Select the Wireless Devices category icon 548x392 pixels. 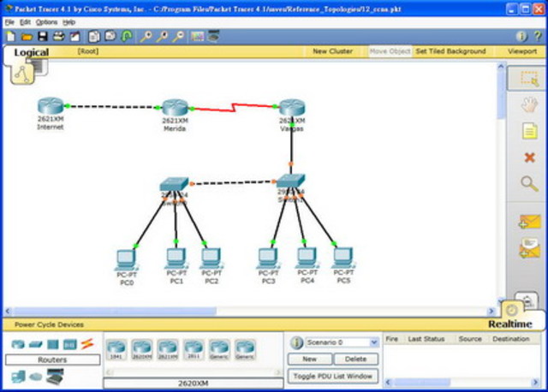[70, 344]
